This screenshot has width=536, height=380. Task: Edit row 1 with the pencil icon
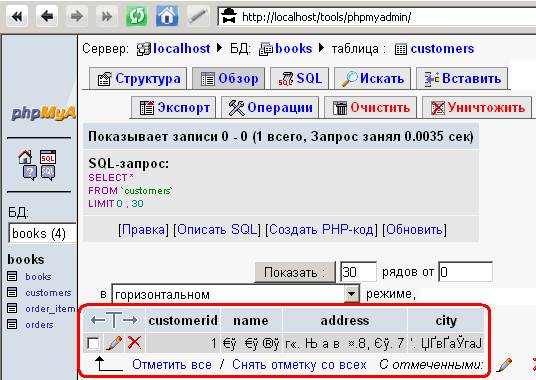click(114, 343)
